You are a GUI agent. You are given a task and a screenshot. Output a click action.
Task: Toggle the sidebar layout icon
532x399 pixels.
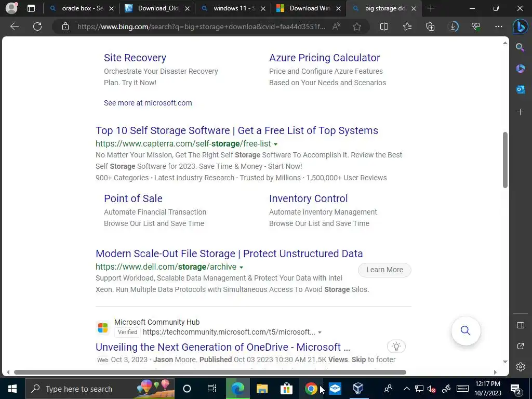[x=521, y=325]
